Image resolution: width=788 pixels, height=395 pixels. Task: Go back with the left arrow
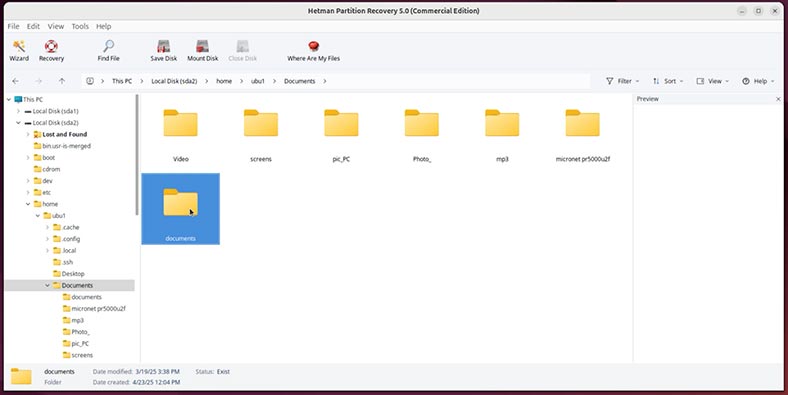coord(16,81)
